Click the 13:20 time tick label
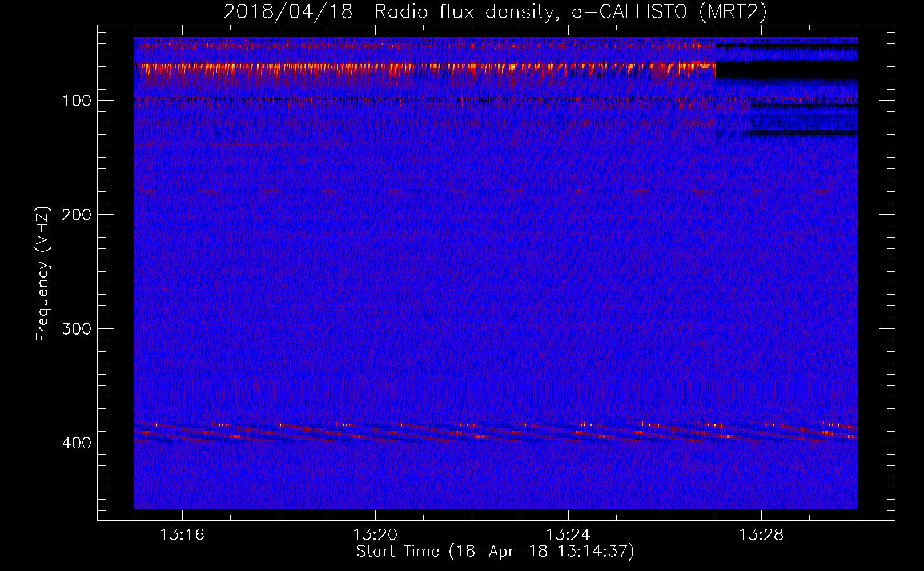The image size is (924, 571). (375, 534)
